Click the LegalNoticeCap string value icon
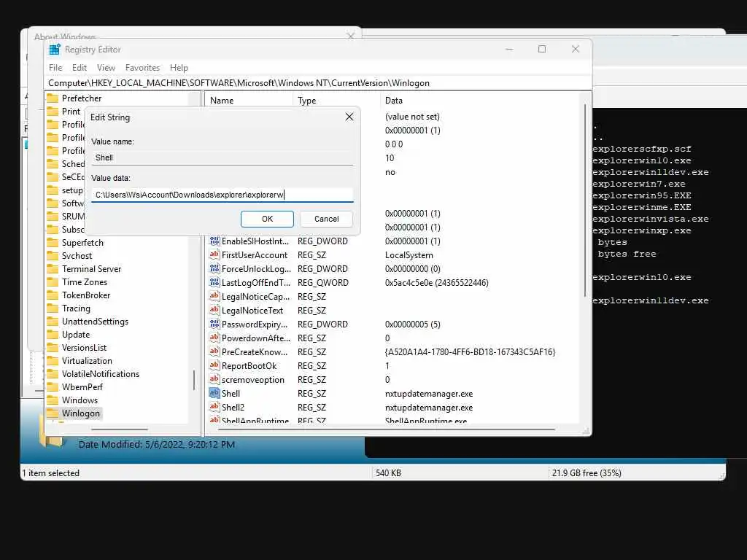747x560 pixels. tap(214, 296)
